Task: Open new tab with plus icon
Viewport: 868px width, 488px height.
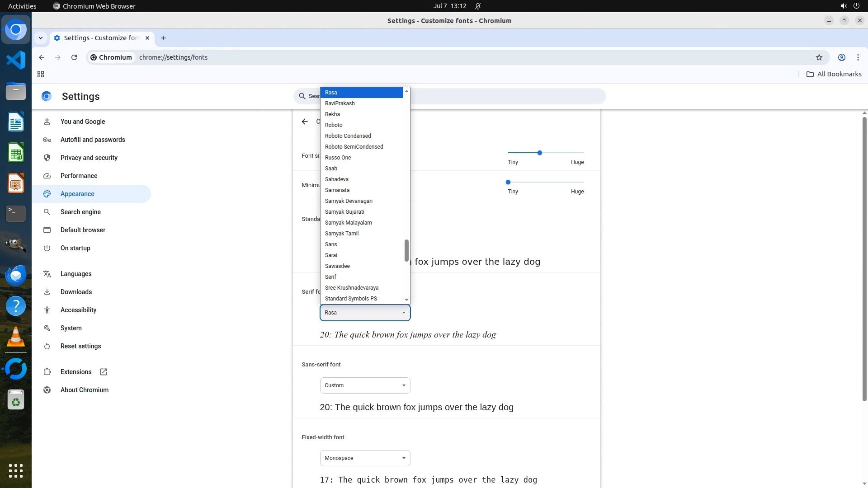Action: coord(164,38)
